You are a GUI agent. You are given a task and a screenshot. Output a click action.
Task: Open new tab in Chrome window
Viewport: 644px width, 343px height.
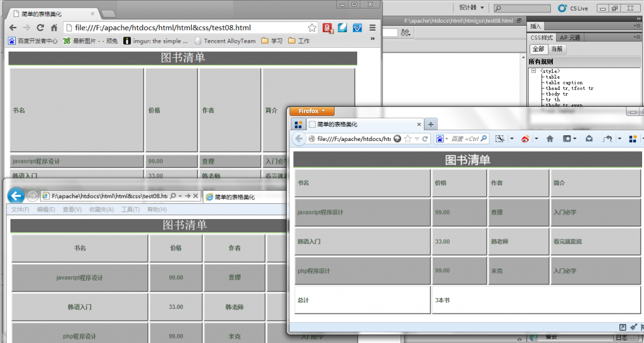click(108, 14)
